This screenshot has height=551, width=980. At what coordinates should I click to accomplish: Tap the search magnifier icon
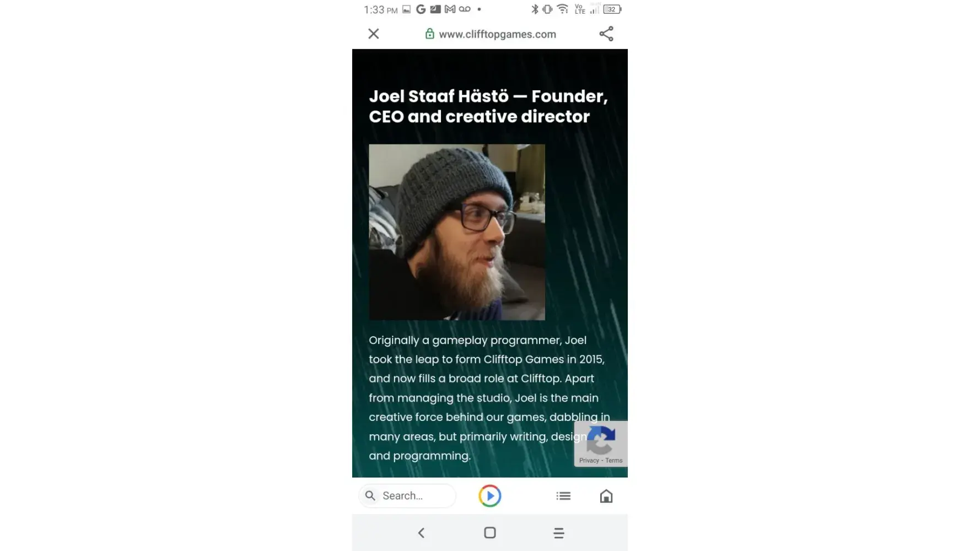(x=370, y=495)
